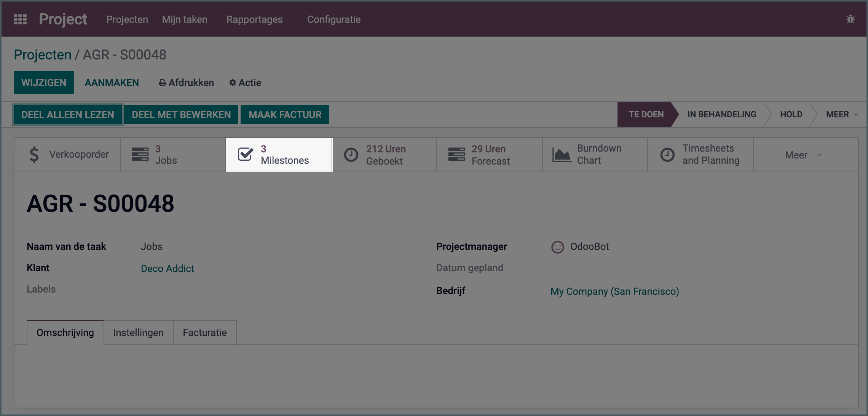Screen dimensions: 868x416
Task: Switch to the Instellingen tab
Action: tap(138, 332)
